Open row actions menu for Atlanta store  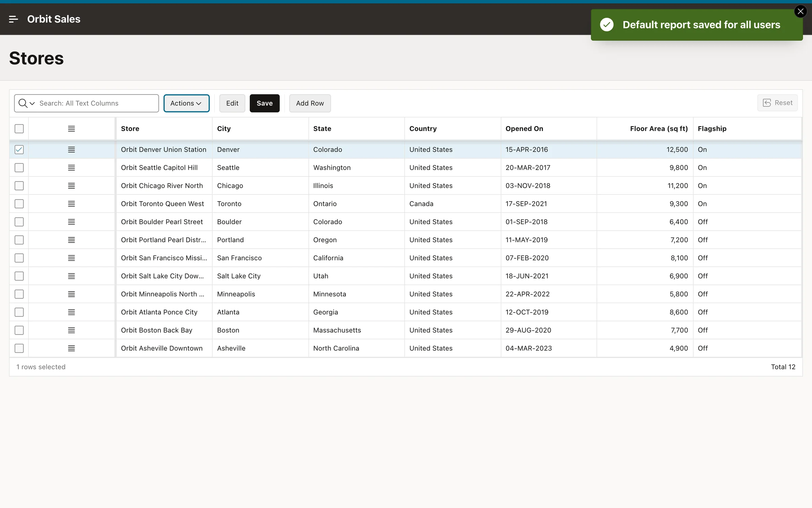pyautogui.click(x=71, y=312)
